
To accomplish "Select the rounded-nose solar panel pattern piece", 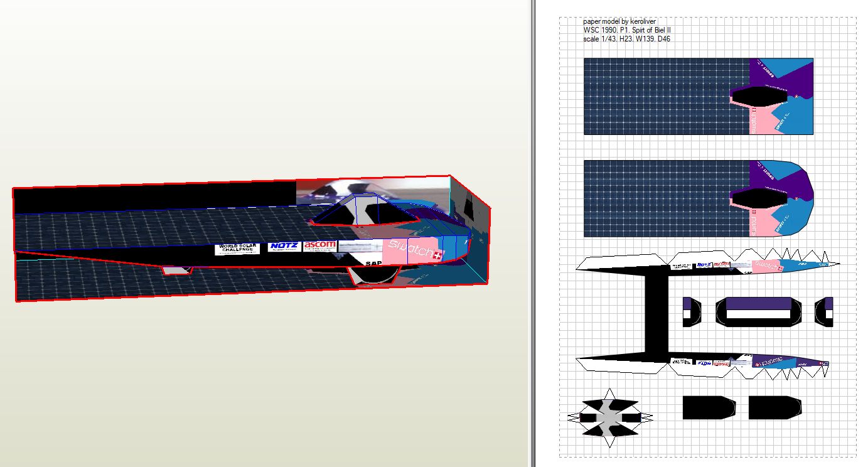I will 665,198.
